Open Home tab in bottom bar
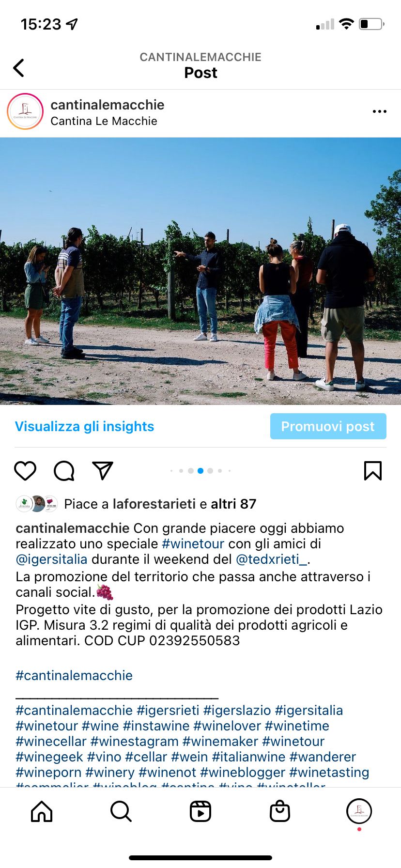Viewport: 401px width, 868px height. pyautogui.click(x=42, y=811)
